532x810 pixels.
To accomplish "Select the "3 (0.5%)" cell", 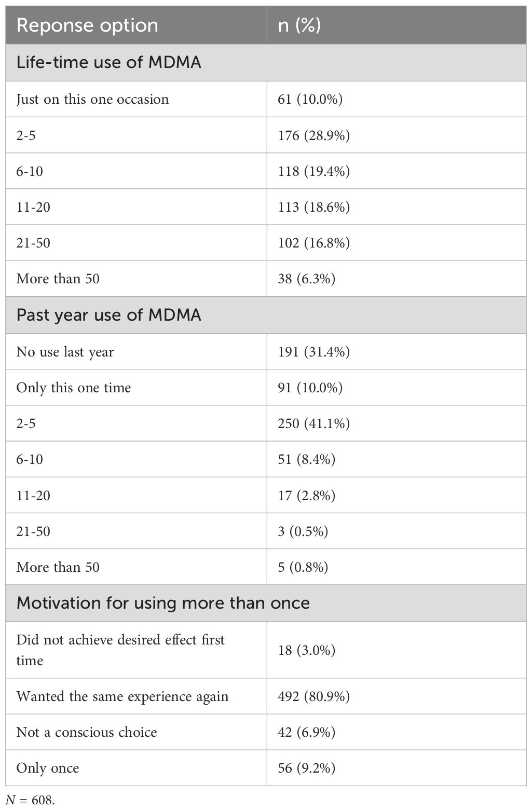I will 303,531.
